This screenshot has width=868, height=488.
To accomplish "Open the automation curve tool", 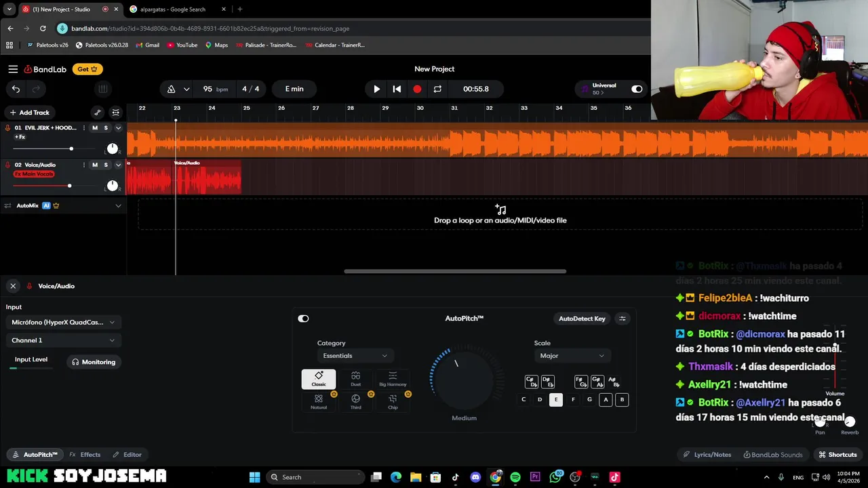I will [98, 113].
